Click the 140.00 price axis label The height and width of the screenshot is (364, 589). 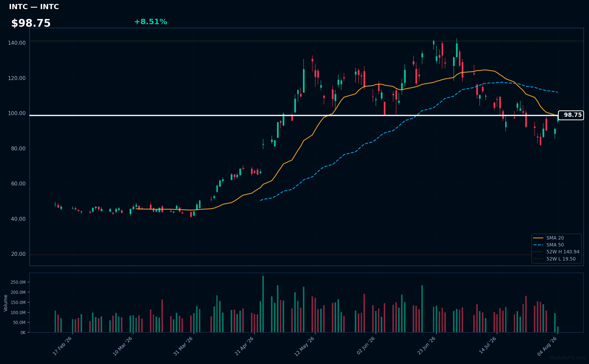point(17,43)
